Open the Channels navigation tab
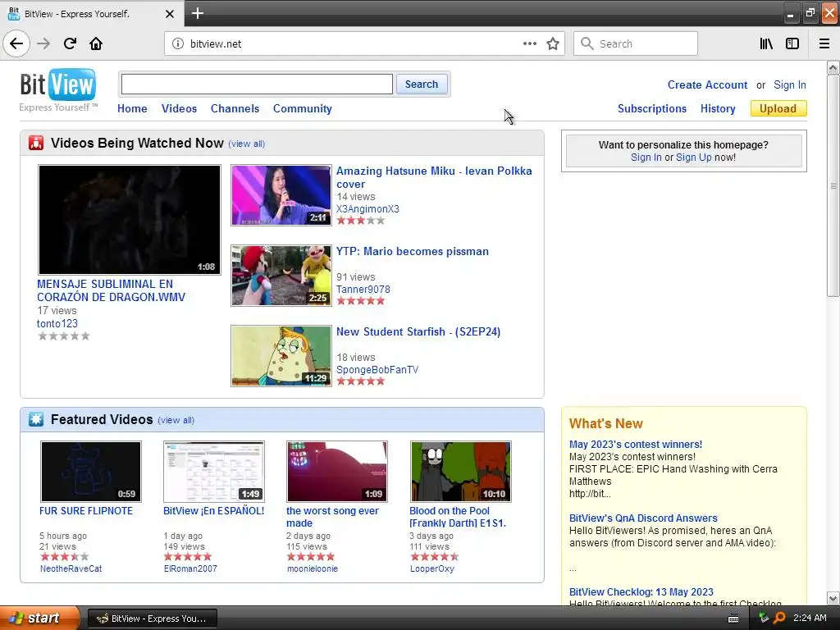This screenshot has width=840, height=630. [x=235, y=109]
